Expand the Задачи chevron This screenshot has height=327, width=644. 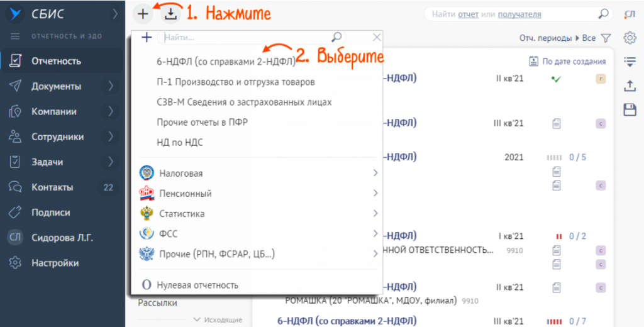tap(111, 162)
